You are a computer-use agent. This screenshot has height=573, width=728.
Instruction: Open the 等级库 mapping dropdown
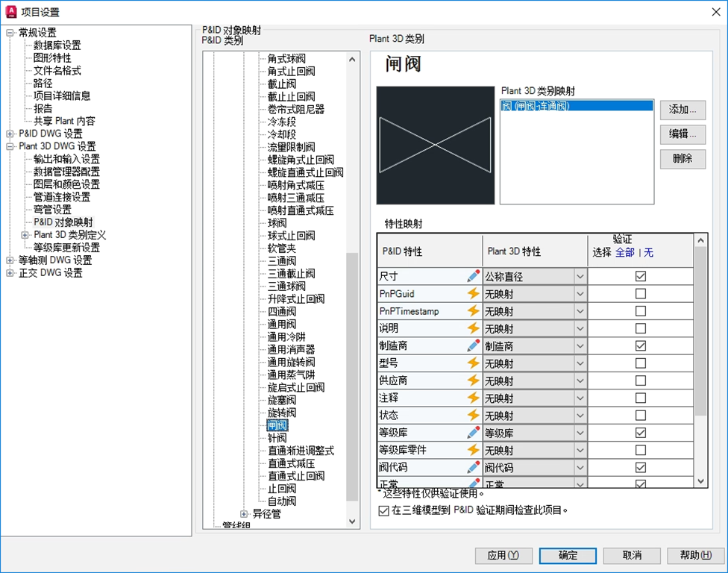coord(580,433)
